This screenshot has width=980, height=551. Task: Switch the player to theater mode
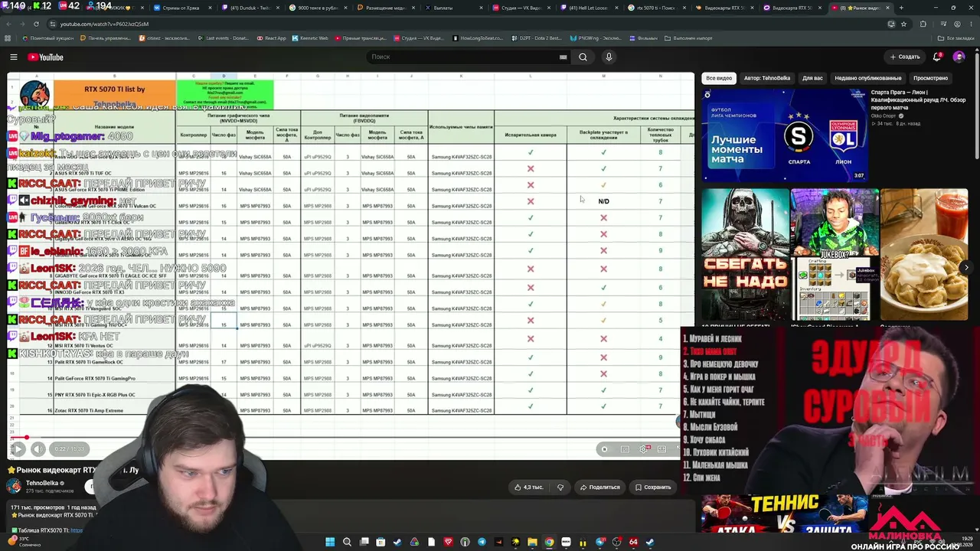point(662,449)
